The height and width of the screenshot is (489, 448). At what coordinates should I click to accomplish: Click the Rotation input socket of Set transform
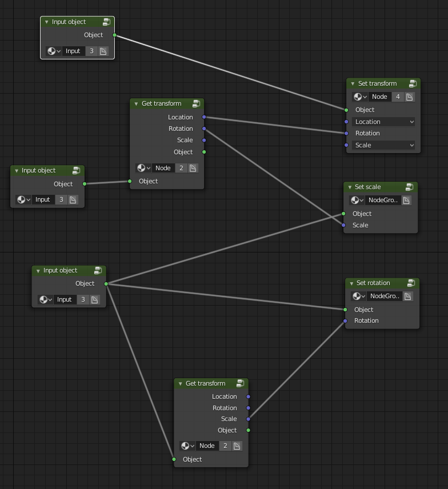tap(346, 134)
